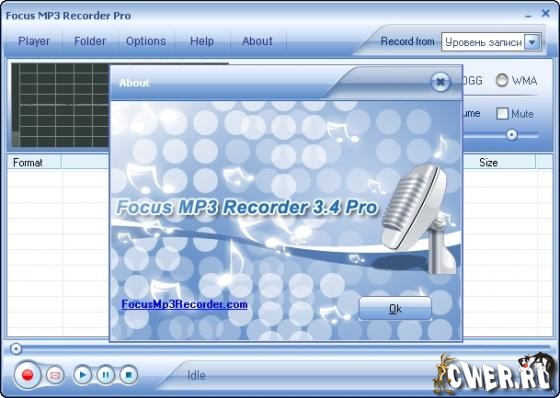Enable the Mute checkbox
The height and width of the screenshot is (398, 560).
(x=502, y=114)
